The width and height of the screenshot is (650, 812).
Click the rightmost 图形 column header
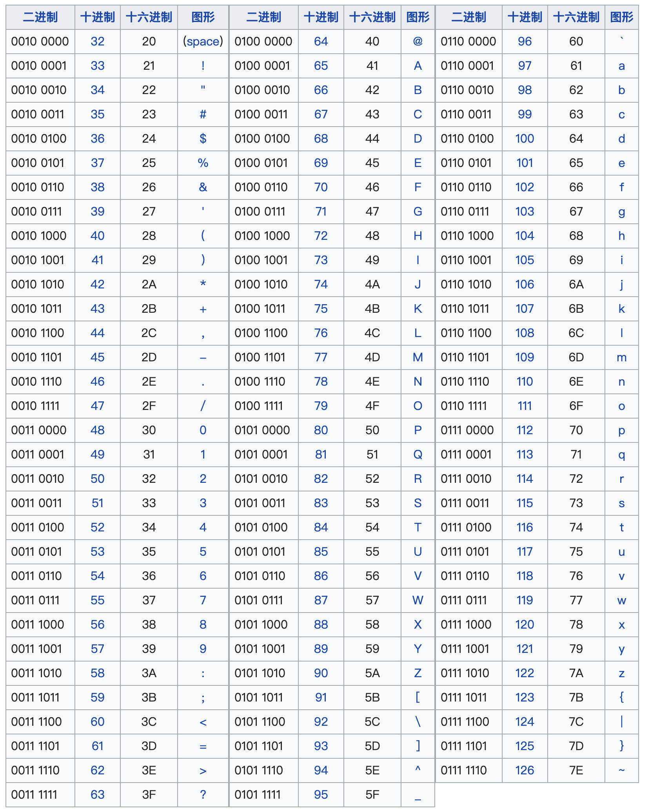tap(621, 17)
